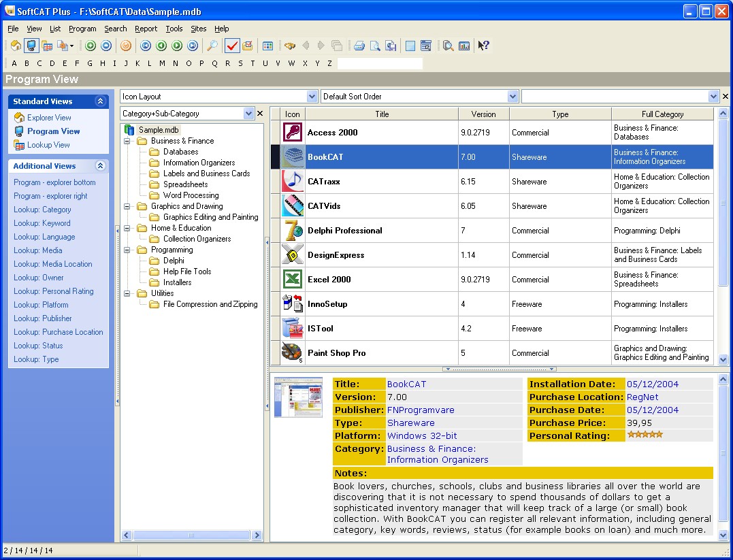Open Program - explorer bottom view
The height and width of the screenshot is (560, 733).
pyautogui.click(x=54, y=182)
